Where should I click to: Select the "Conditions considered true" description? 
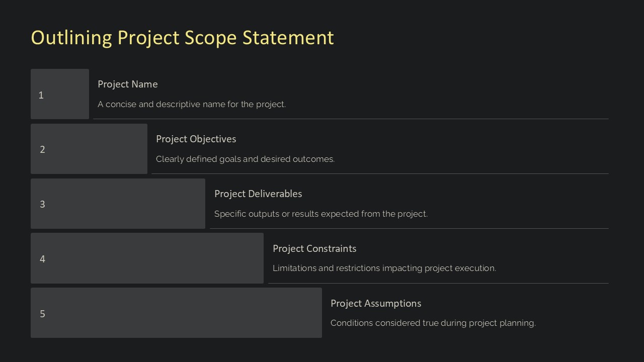tap(433, 323)
